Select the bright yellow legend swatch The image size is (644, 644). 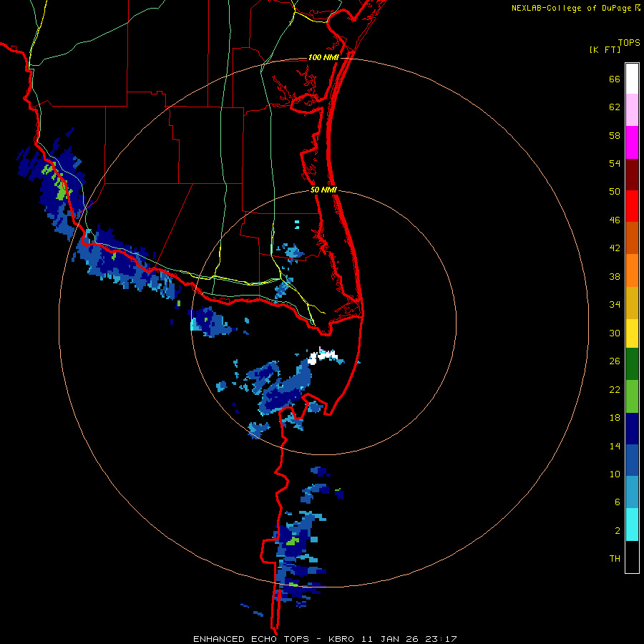tap(632, 333)
